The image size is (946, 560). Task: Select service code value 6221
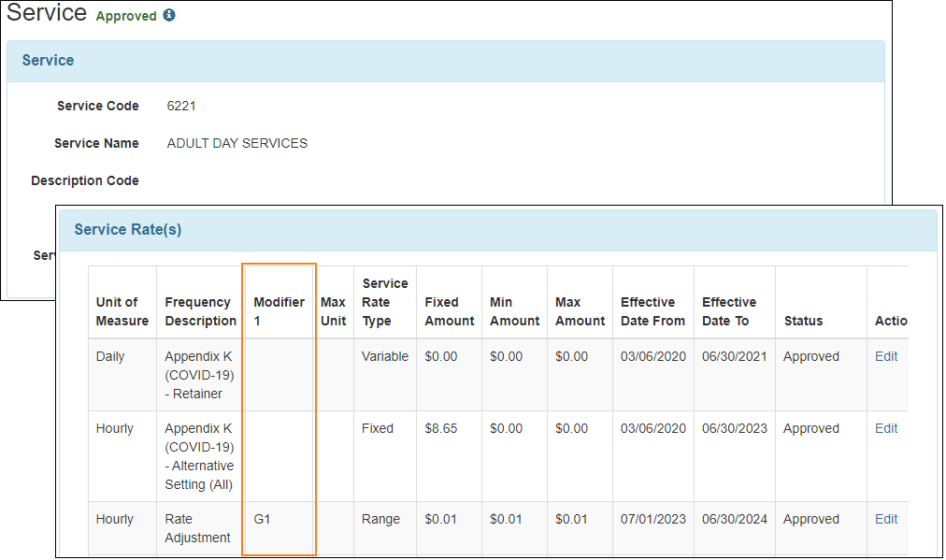pos(181,107)
